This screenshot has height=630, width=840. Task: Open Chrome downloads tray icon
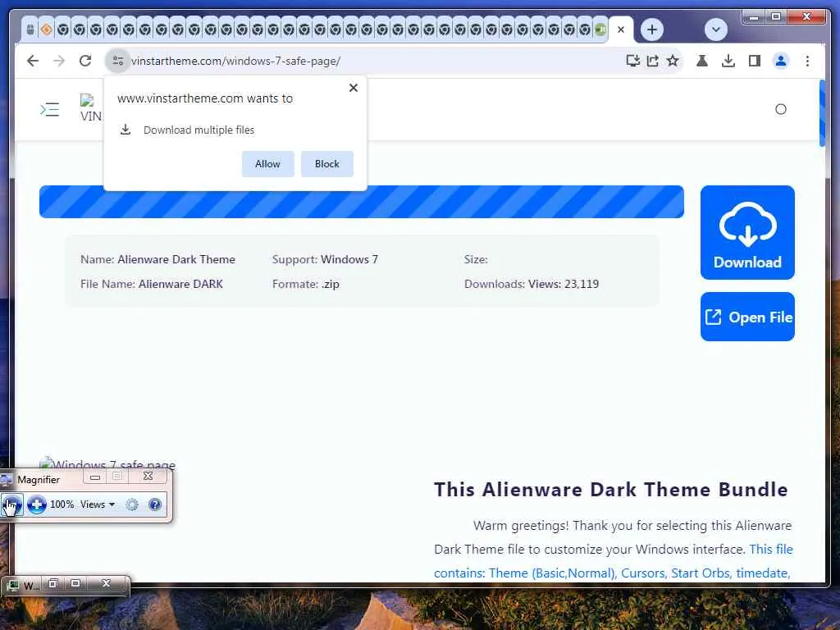(x=728, y=61)
